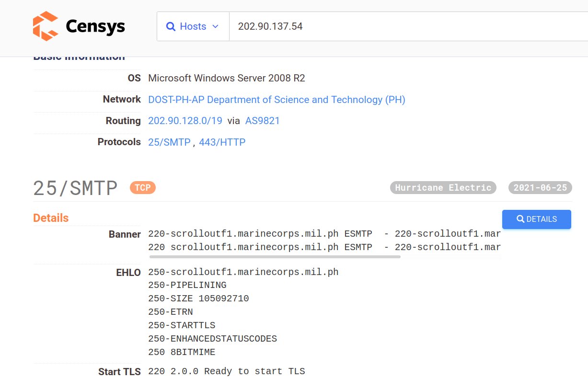The image size is (588, 390).
Task: Click the 2021-06-25 date tag
Action: [540, 187]
